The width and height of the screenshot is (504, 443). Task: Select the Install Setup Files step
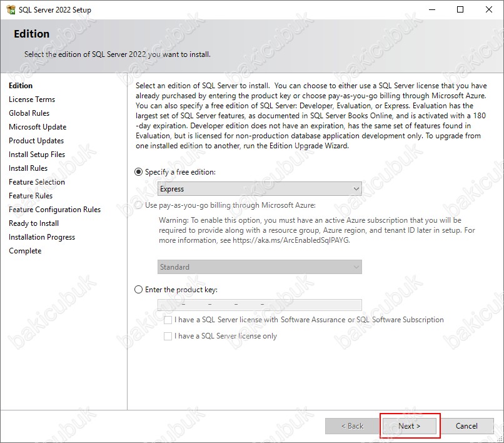[x=37, y=155]
